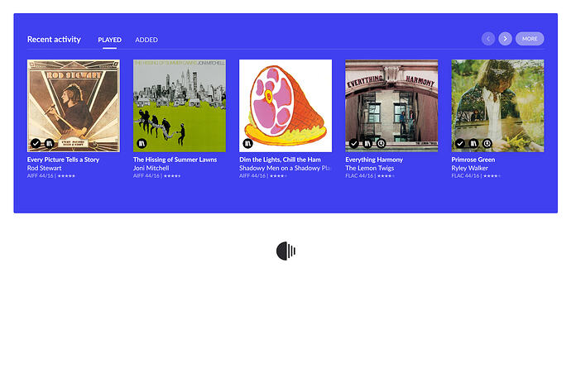The height and width of the screenshot is (392, 571).
Task: Click the library badge on Primrose Green cover
Action: tap(474, 143)
